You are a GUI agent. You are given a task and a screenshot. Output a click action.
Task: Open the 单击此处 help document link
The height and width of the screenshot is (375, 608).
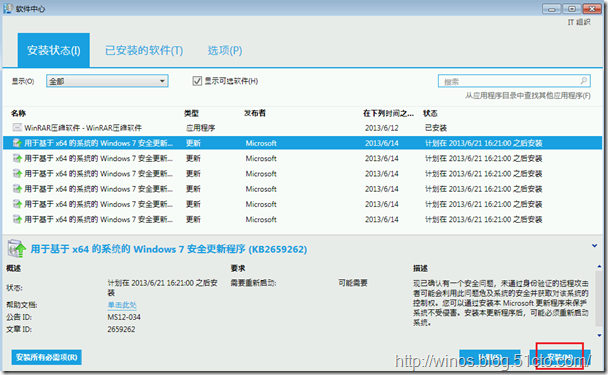[x=122, y=305]
